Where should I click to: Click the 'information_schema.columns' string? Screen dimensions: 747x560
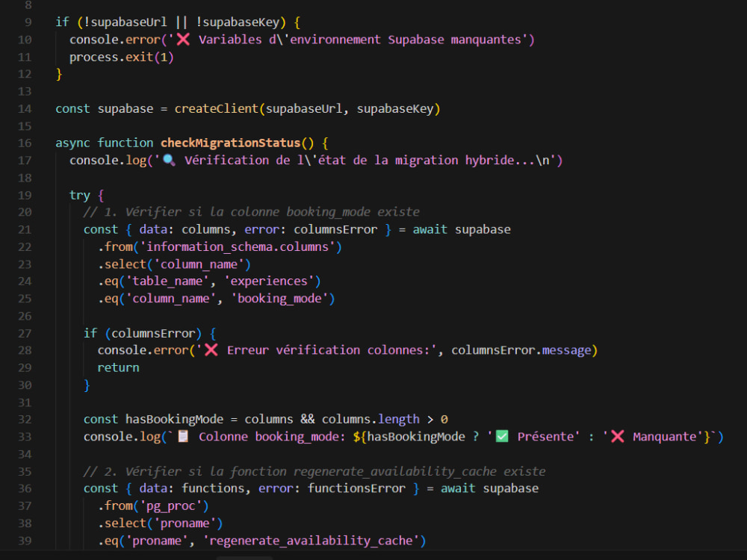pos(238,247)
